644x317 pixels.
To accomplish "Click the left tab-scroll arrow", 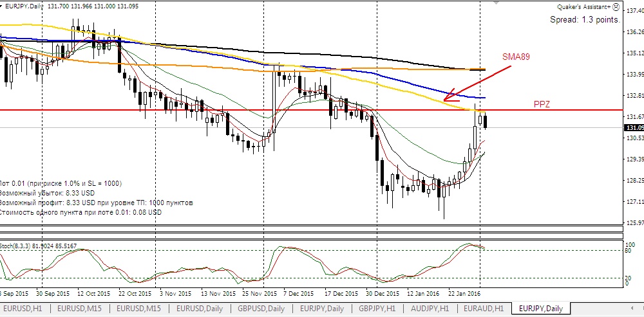I will coord(632,308).
